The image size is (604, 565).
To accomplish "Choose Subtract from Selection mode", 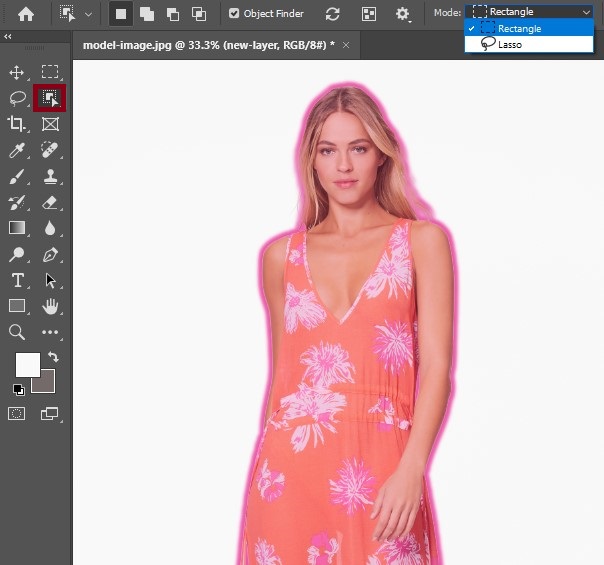I will click(x=173, y=14).
